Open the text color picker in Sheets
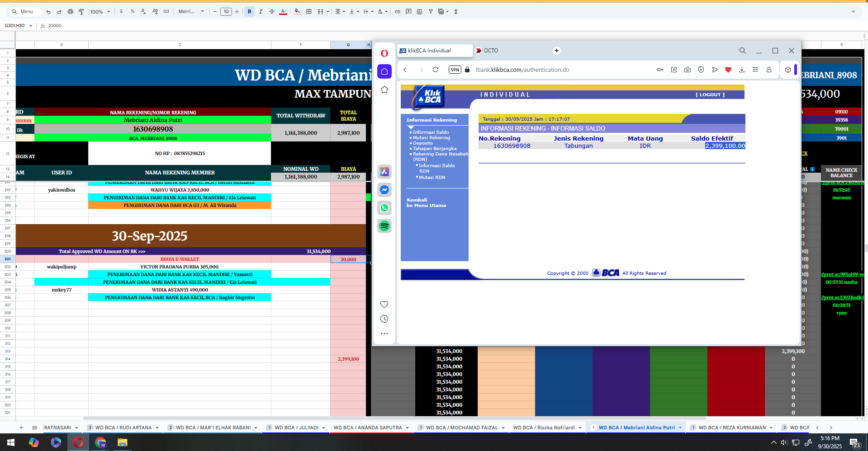The image size is (868, 451). click(283, 12)
